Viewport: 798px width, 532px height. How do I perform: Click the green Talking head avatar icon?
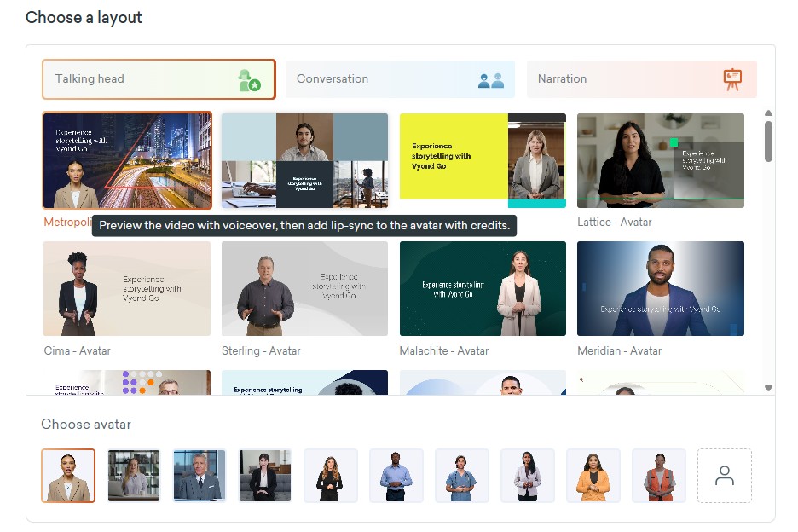(249, 80)
